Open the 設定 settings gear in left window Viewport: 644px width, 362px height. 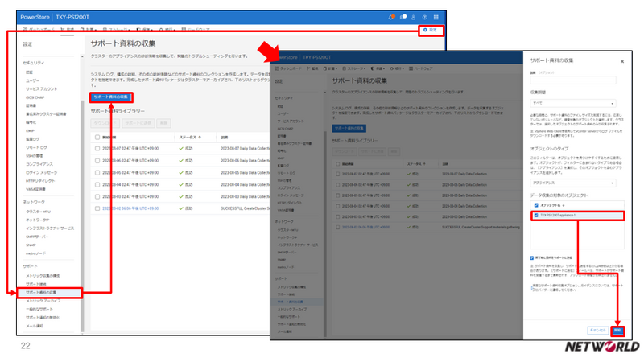(431, 30)
